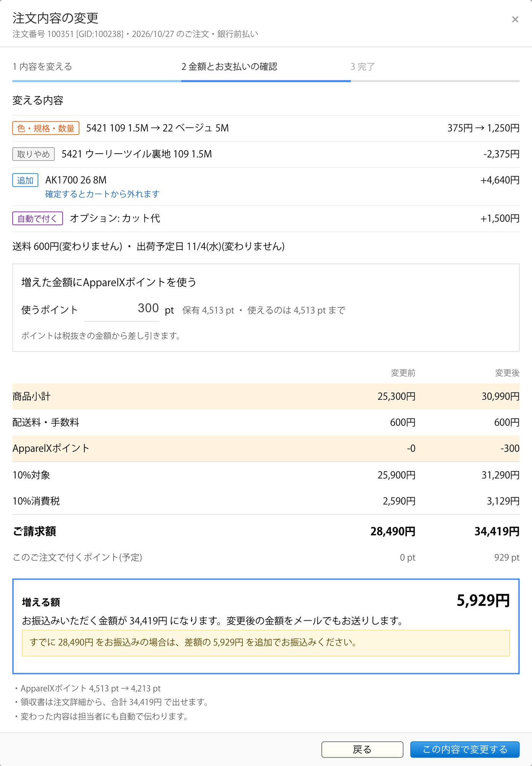Click the +1,500円 amount
Screen dimensions: 532x766
click(x=500, y=218)
